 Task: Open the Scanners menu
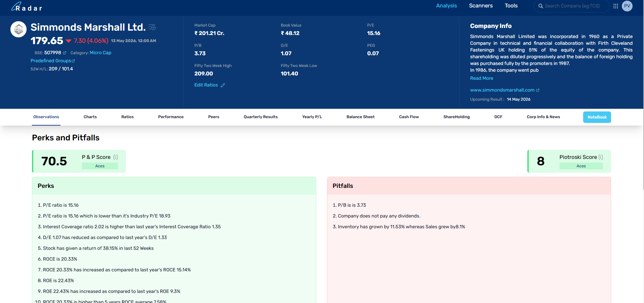pyautogui.click(x=481, y=6)
